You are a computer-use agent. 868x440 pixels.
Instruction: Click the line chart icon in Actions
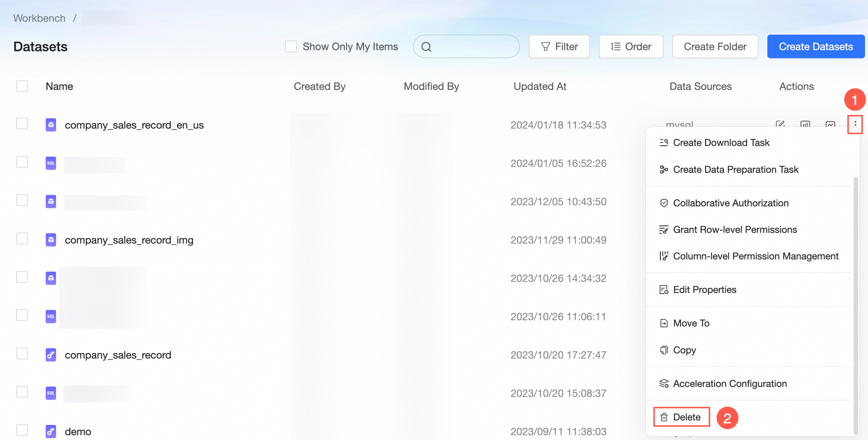pyautogui.click(x=830, y=124)
